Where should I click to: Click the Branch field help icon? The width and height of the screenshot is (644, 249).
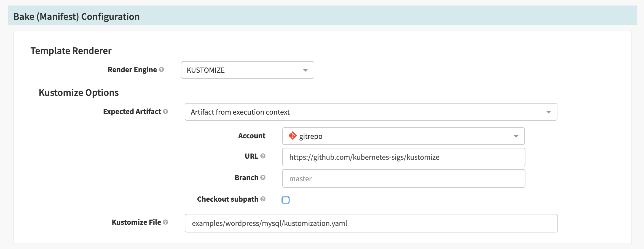pos(263,178)
